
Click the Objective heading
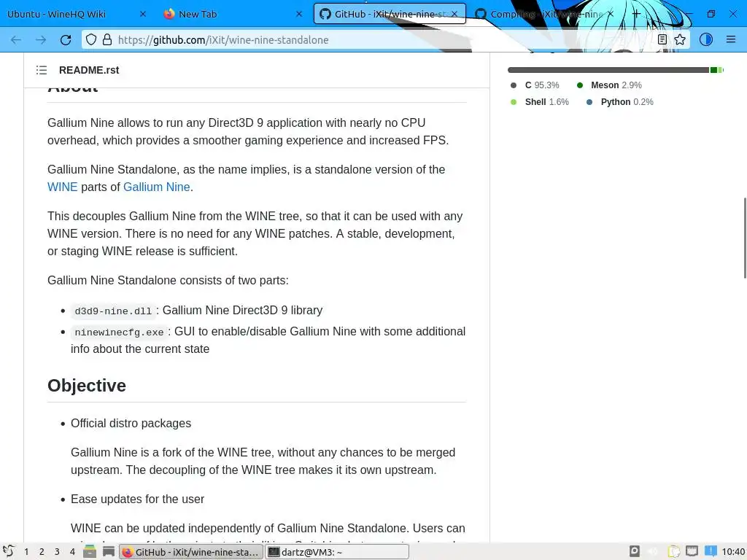87,385
